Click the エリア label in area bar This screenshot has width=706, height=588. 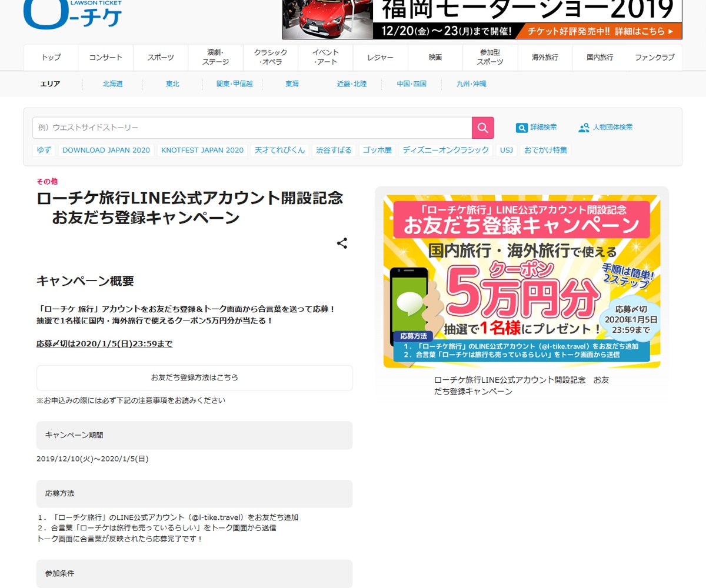(50, 84)
